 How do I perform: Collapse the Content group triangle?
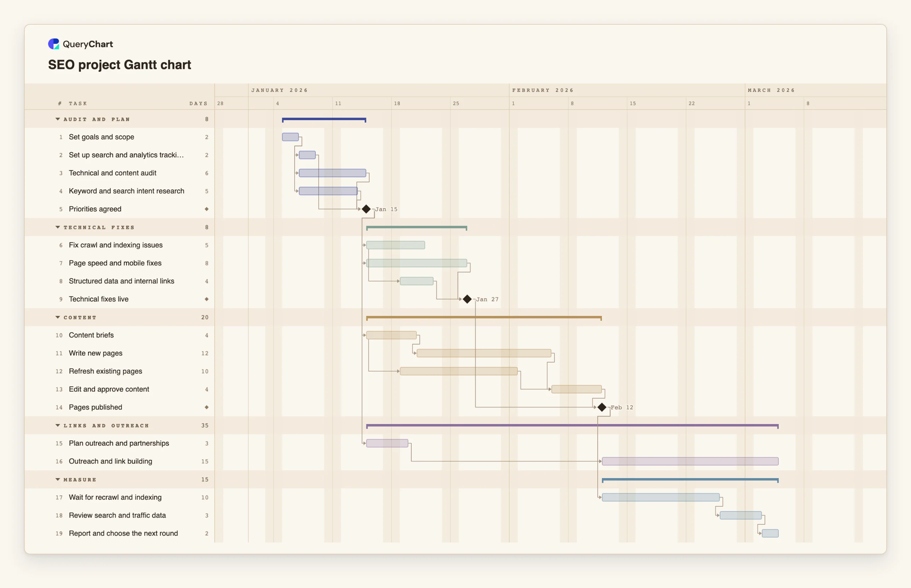58,317
